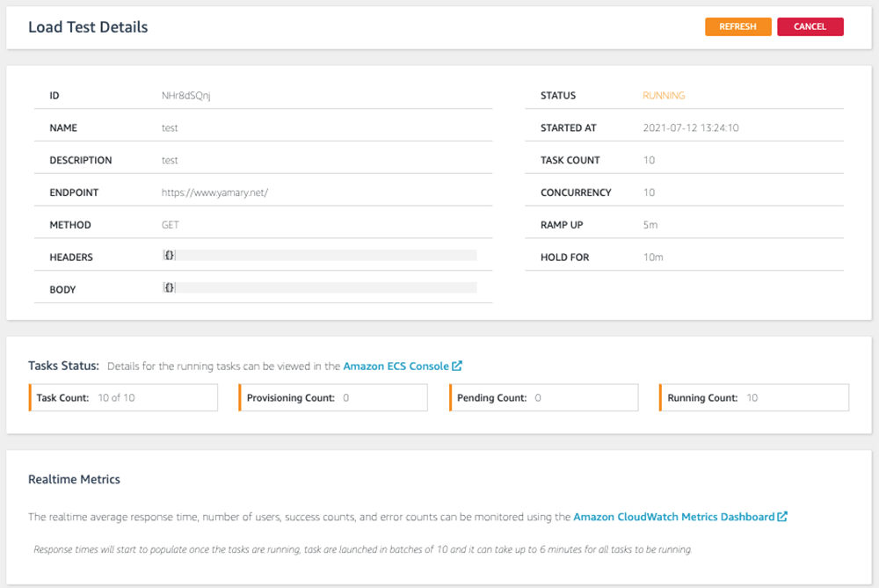Open the BODY JSON viewer icon
Viewport: 879px width, 588px height.
pyautogui.click(x=167, y=288)
